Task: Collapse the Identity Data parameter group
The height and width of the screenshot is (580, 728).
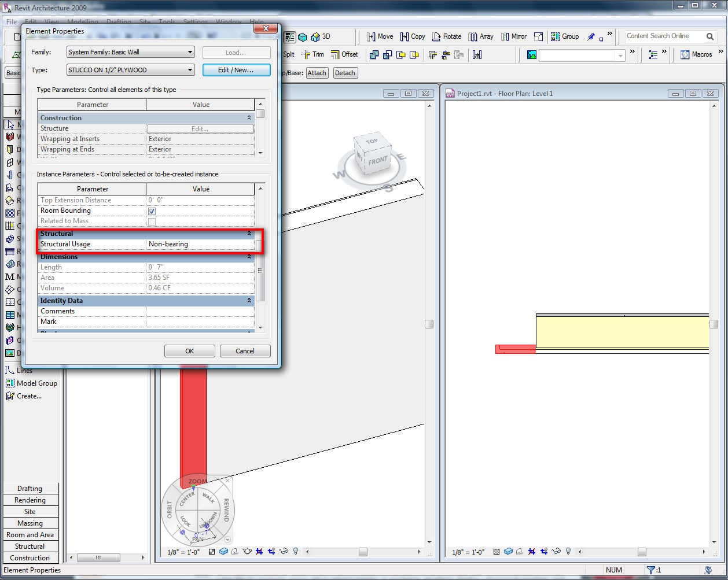Action: click(249, 301)
